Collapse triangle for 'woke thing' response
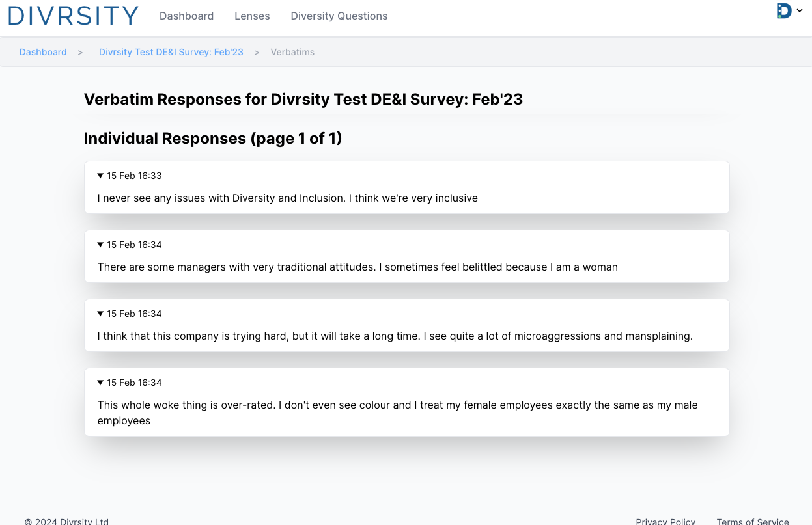812x525 pixels. click(100, 383)
